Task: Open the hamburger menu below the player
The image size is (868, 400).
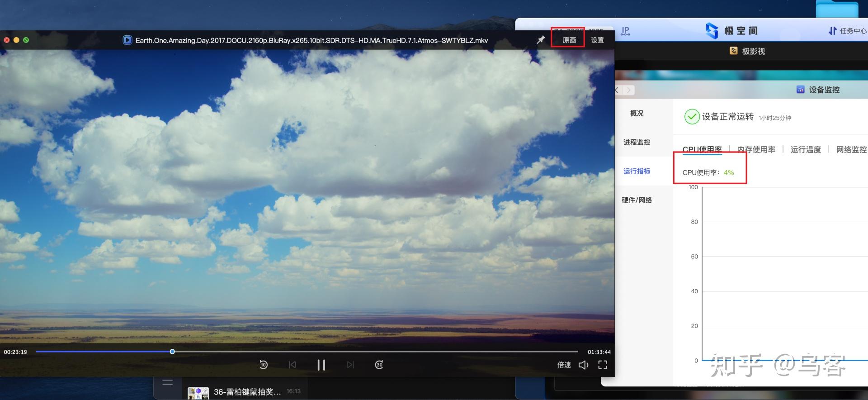Action: (x=168, y=383)
